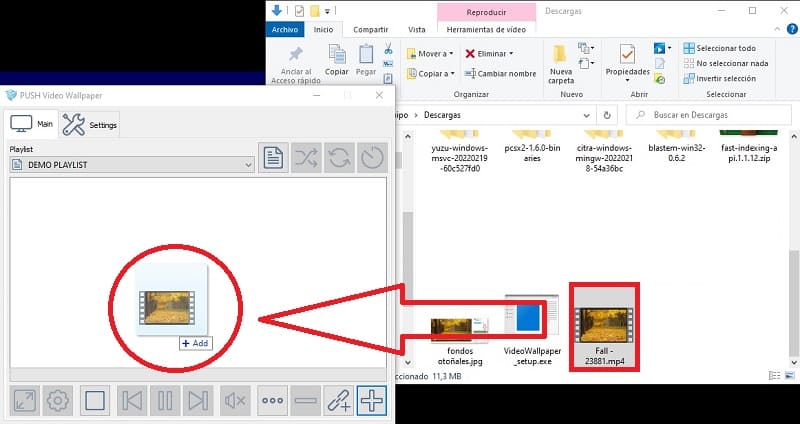Viewport: 800px width, 424px height.
Task: Open Explorer help question mark icon
Action: click(791, 30)
